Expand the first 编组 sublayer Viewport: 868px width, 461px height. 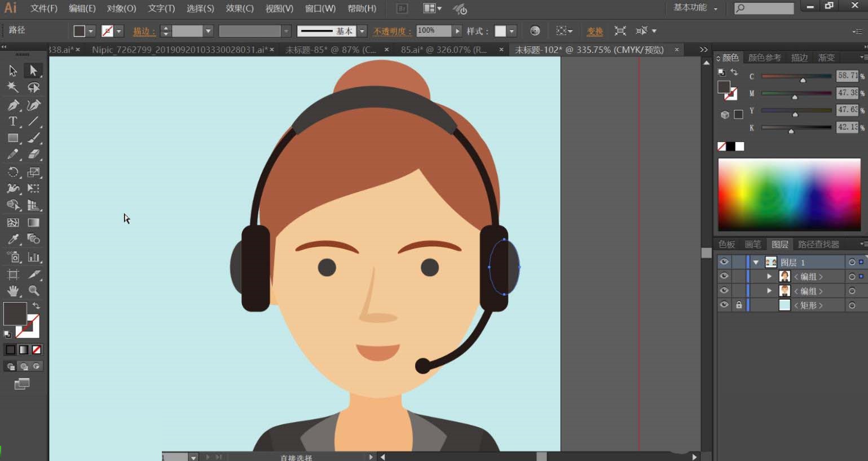point(769,276)
